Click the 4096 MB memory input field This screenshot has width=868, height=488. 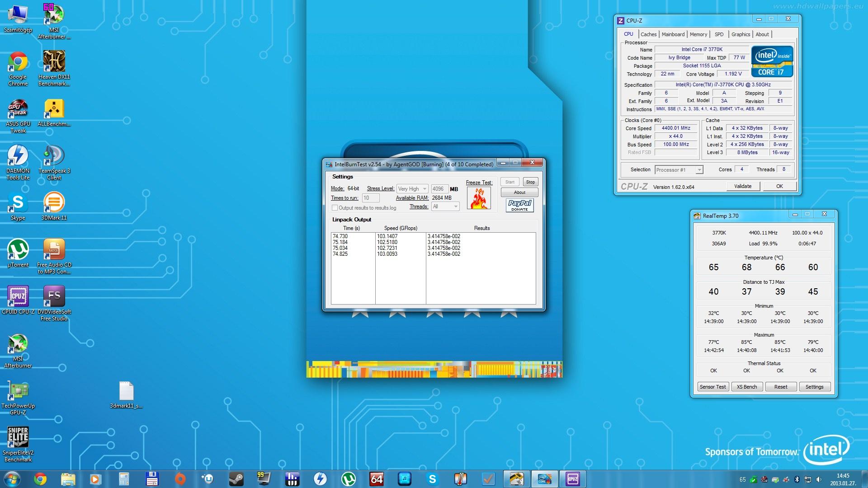point(439,189)
